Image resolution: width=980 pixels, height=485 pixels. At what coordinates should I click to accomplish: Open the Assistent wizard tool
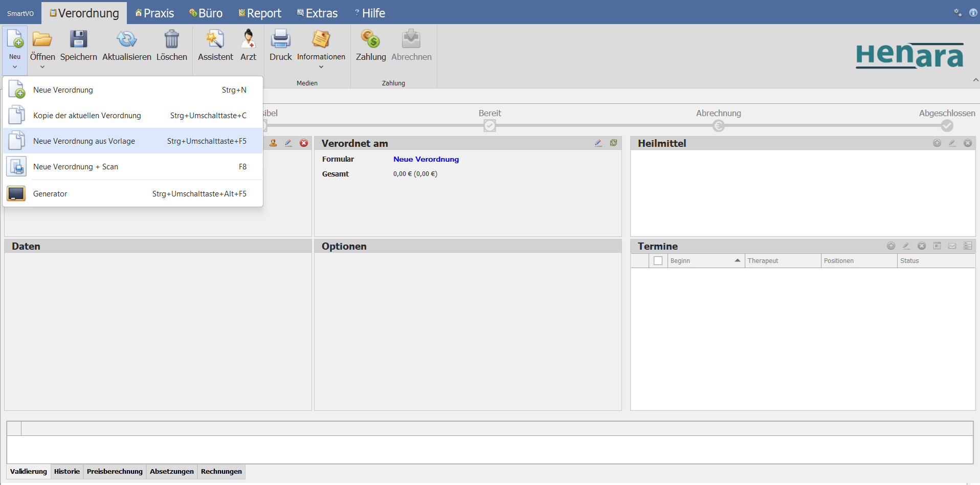[215, 39]
